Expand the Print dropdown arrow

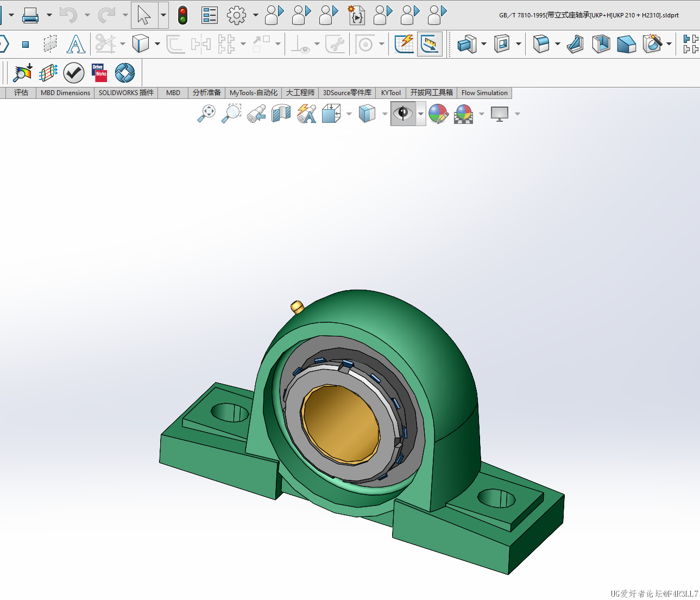pos(49,15)
